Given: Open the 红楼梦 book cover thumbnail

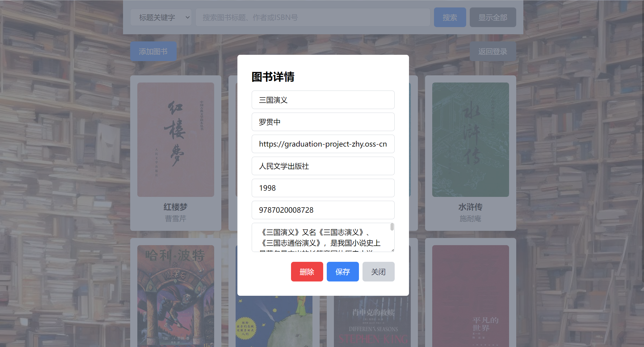Looking at the screenshot, I should click(x=176, y=140).
